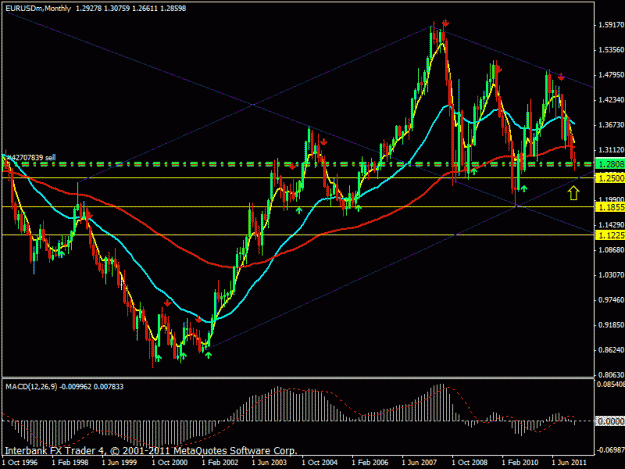Click the 1 Oct 2008 date label
Screen dimensions: 625x469
(470, 463)
